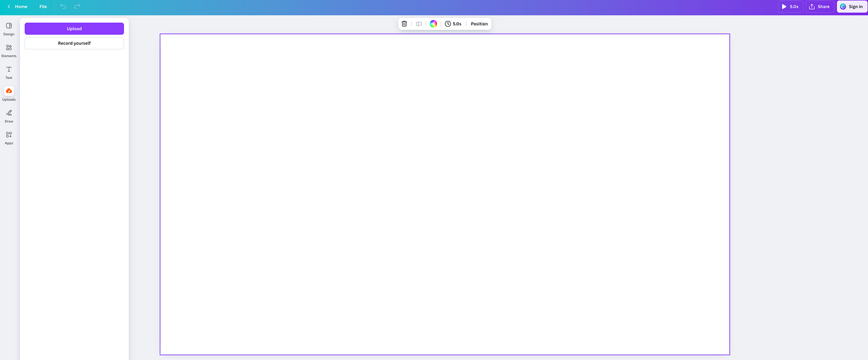Select the blank white canvas page
Image resolution: width=868 pixels, height=360 pixels.
click(x=445, y=194)
